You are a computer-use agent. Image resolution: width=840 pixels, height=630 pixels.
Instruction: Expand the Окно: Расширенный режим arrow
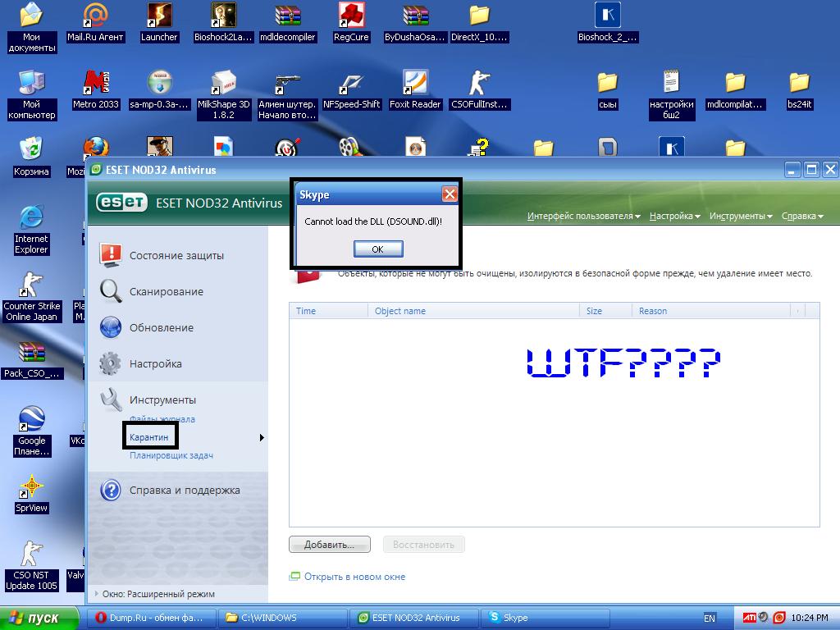pos(97,594)
